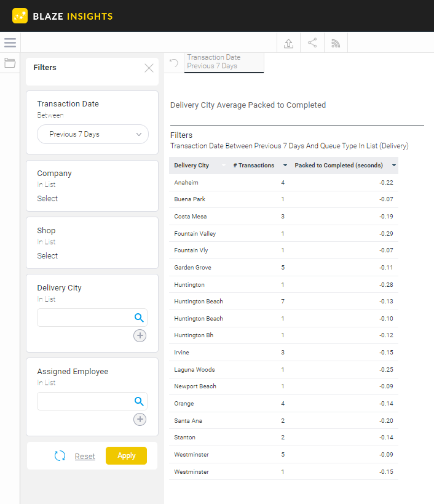Viewport: 434px width, 504px height.
Task: Click Delivery City search magnifier icon
Action: (x=139, y=318)
